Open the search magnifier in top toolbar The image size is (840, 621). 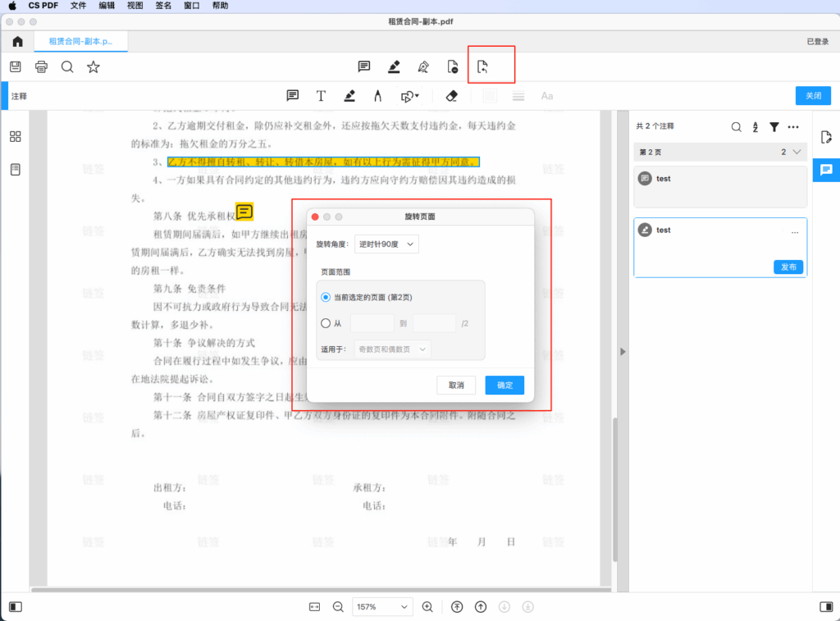(x=67, y=67)
